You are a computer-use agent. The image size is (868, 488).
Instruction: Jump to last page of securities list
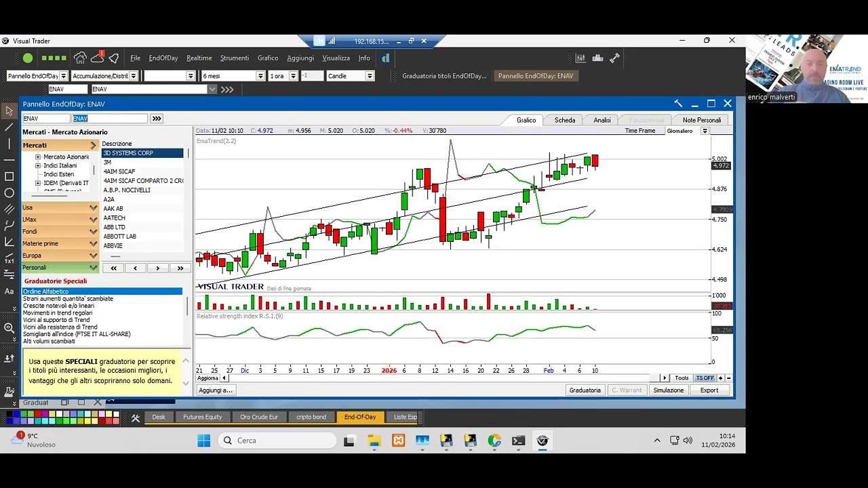tap(180, 268)
